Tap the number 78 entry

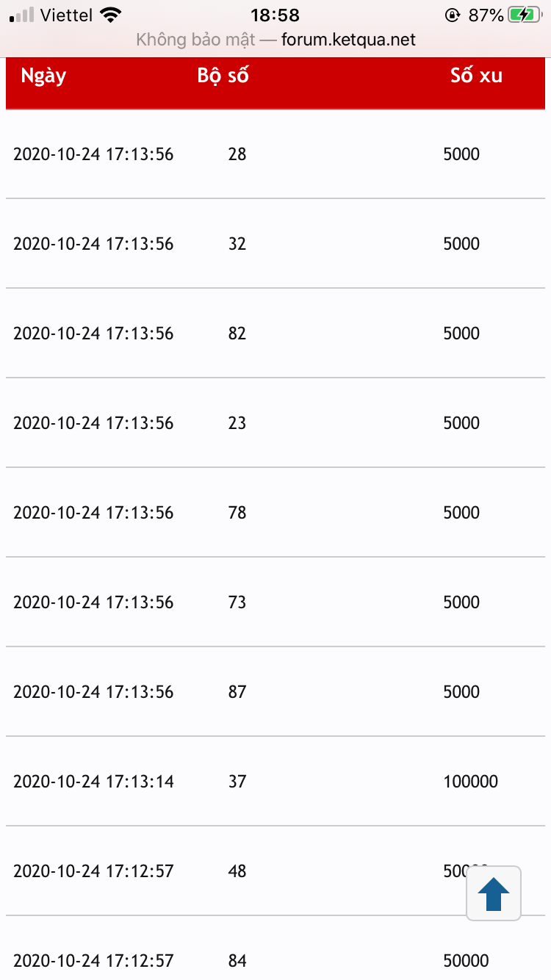[x=237, y=513]
